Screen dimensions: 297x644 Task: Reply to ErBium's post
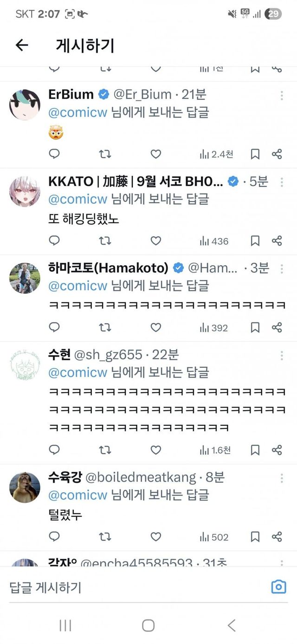point(54,154)
